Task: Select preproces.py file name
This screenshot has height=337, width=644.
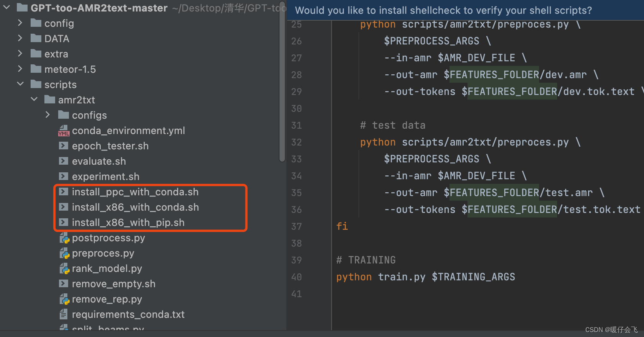Action: click(103, 253)
